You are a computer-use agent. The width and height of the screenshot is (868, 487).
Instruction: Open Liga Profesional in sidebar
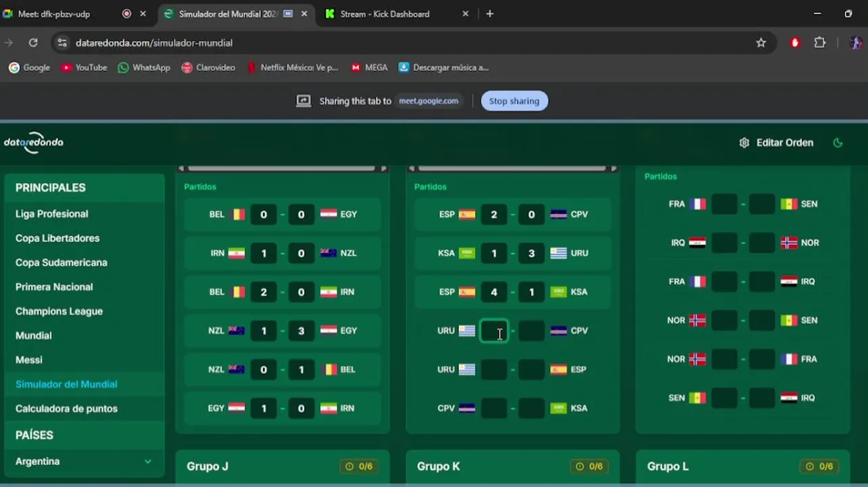click(x=52, y=214)
